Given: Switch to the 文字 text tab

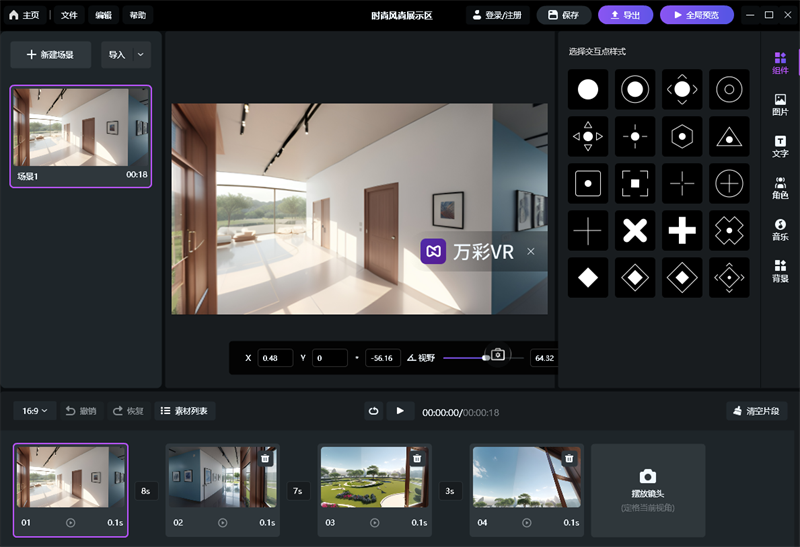Looking at the screenshot, I should pos(780,147).
